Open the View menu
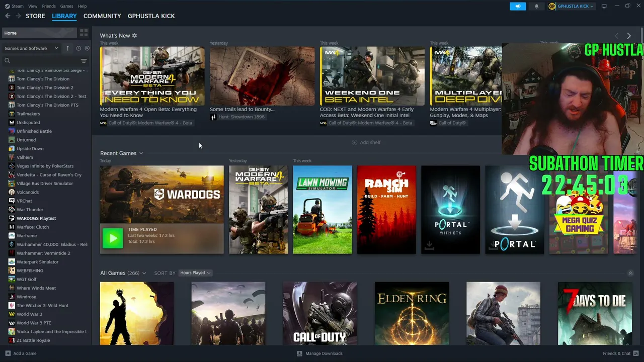The image size is (644, 362). pos(33,6)
